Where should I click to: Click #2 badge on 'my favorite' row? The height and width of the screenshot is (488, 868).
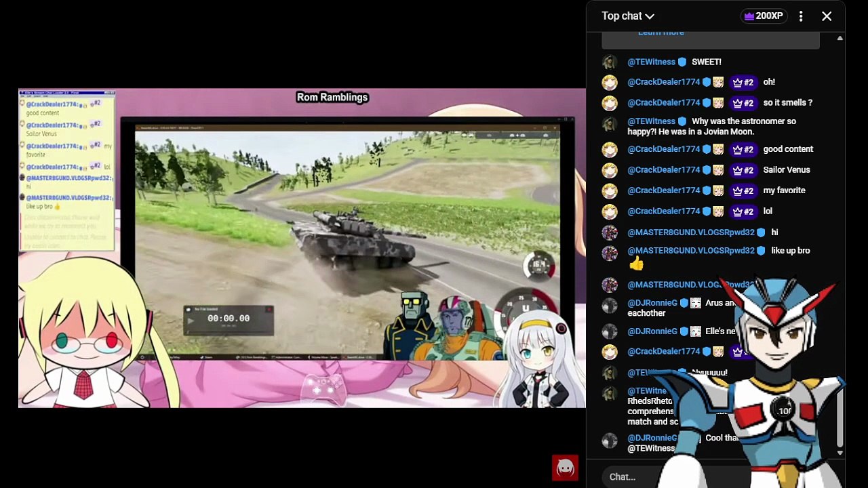click(x=744, y=190)
